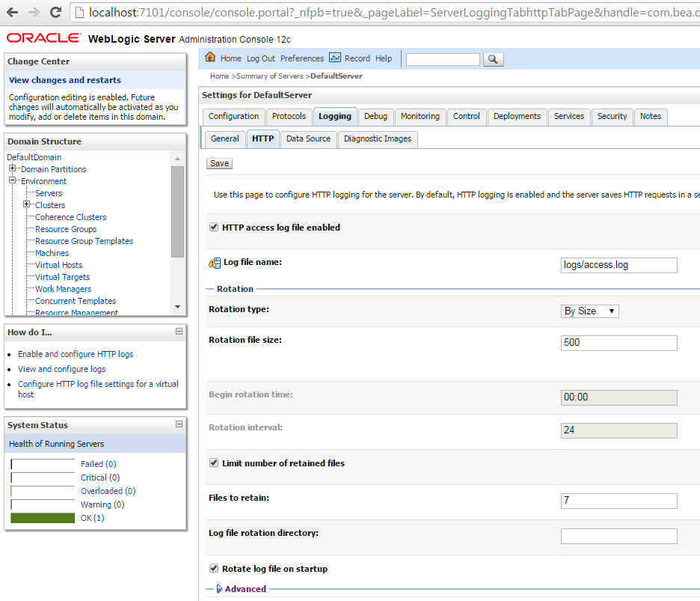Open the Protocols tab
The image size is (700, 601).
289,116
